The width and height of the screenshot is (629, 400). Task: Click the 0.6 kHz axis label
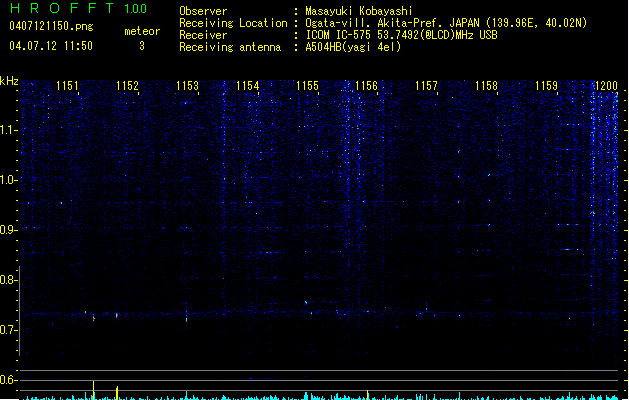[x=8, y=380]
